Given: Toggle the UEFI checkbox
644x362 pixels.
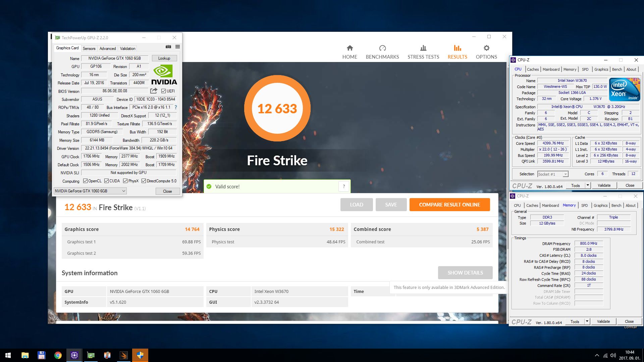Looking at the screenshot, I should click(164, 91).
